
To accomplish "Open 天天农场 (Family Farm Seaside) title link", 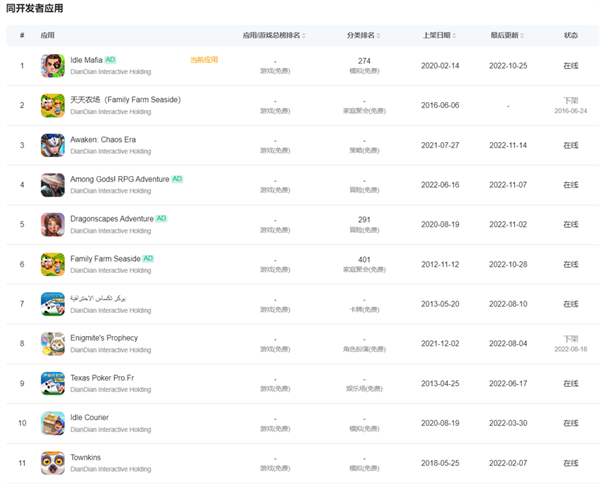I will (126, 100).
